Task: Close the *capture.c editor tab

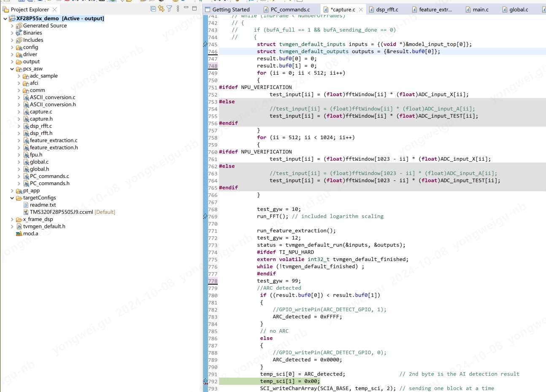Action: tap(361, 9)
